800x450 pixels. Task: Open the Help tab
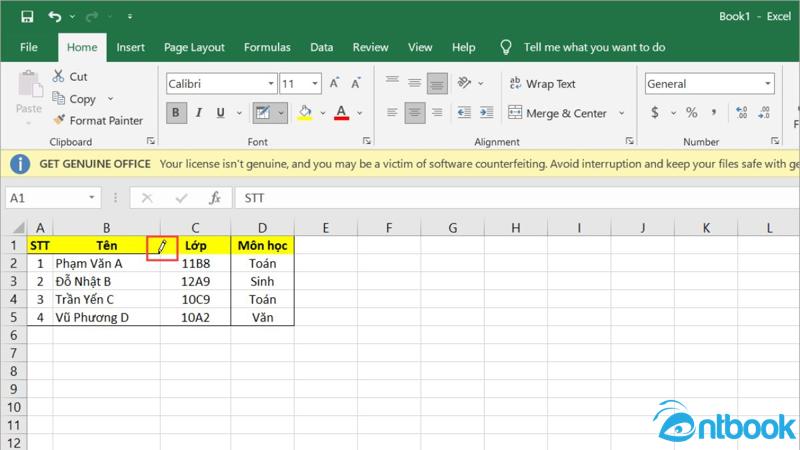(x=463, y=47)
